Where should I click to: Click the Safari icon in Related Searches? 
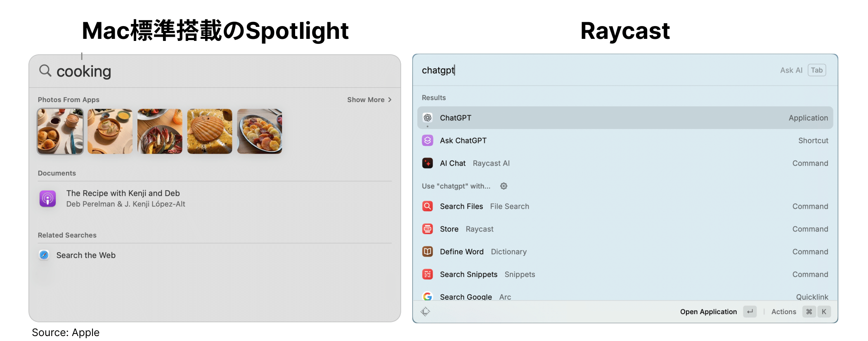point(44,255)
